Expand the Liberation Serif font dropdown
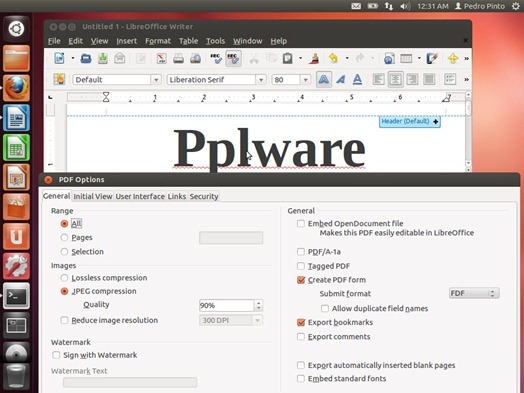This screenshot has height=393, width=524. coord(261,80)
